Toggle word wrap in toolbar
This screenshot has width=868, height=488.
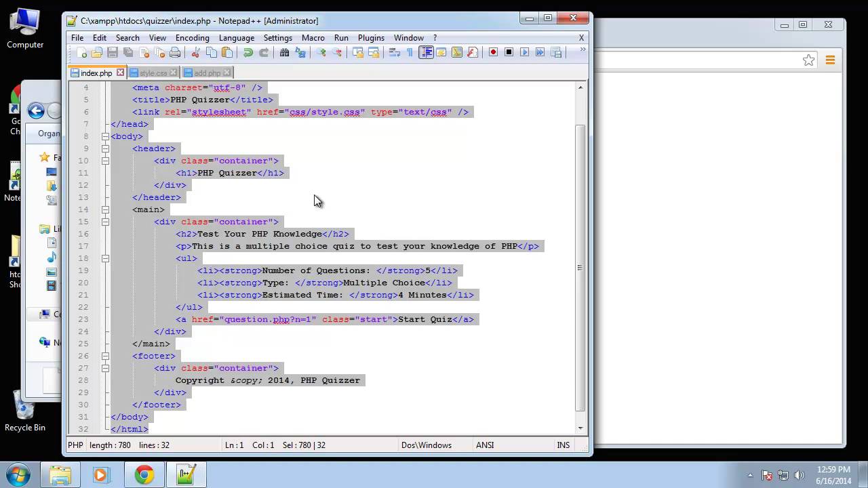(x=395, y=52)
